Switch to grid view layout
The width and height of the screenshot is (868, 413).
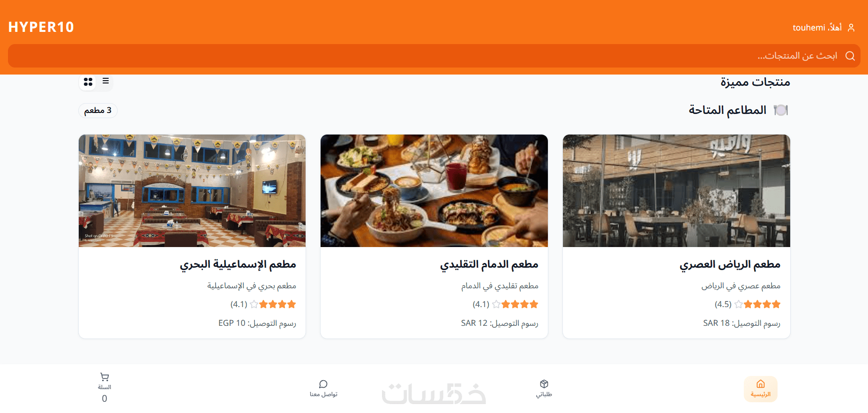[x=88, y=82]
